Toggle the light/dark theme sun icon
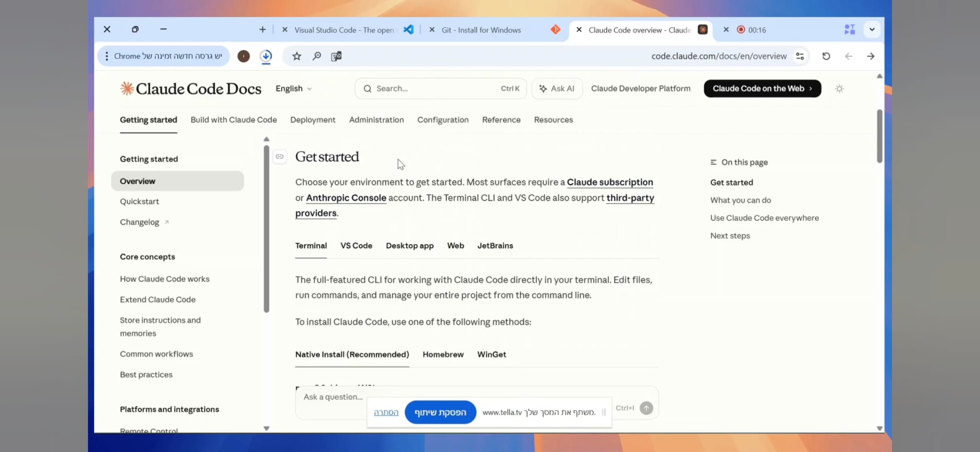 (839, 88)
